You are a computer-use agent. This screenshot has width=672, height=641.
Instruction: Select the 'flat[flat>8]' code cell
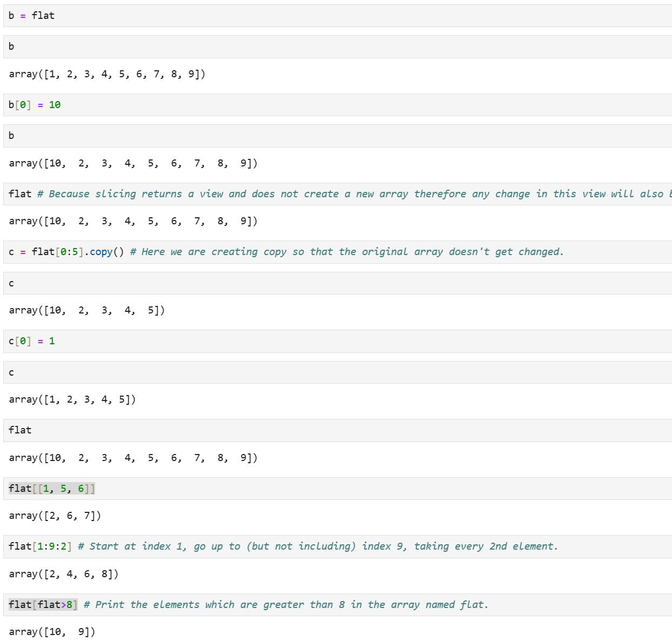point(324,605)
